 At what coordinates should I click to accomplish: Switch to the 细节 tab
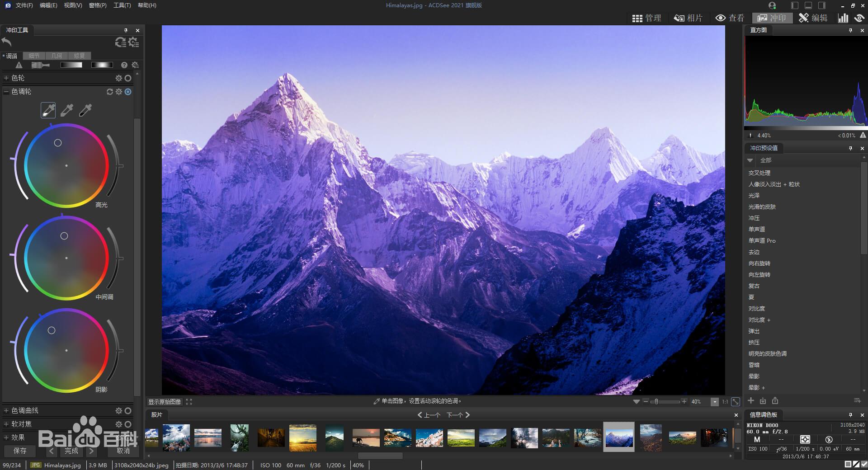(x=34, y=56)
